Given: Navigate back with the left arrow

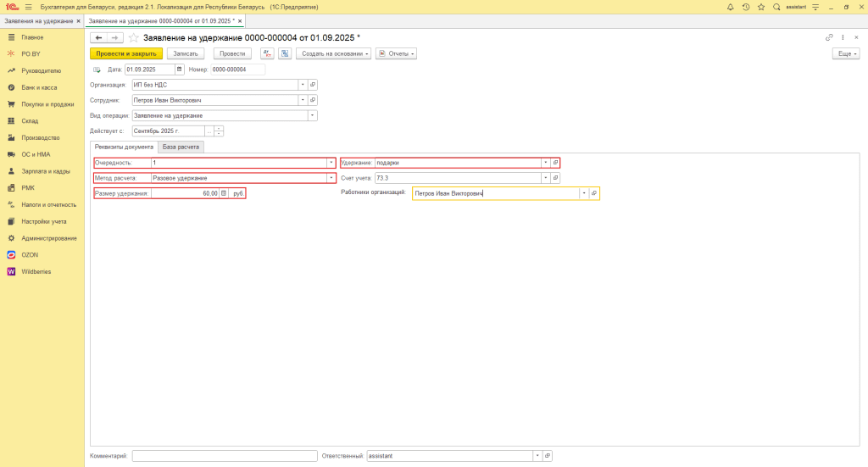Looking at the screenshot, I should tap(98, 37).
